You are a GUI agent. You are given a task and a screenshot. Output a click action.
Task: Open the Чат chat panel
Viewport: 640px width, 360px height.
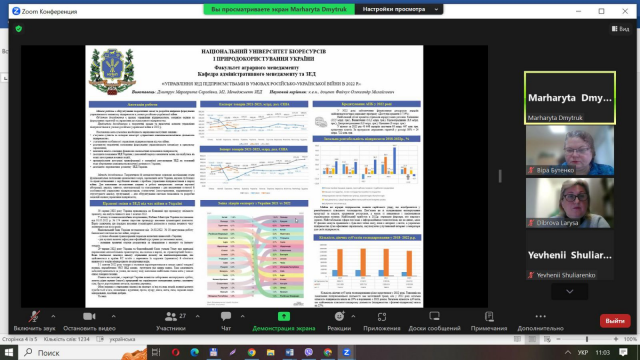(226, 321)
